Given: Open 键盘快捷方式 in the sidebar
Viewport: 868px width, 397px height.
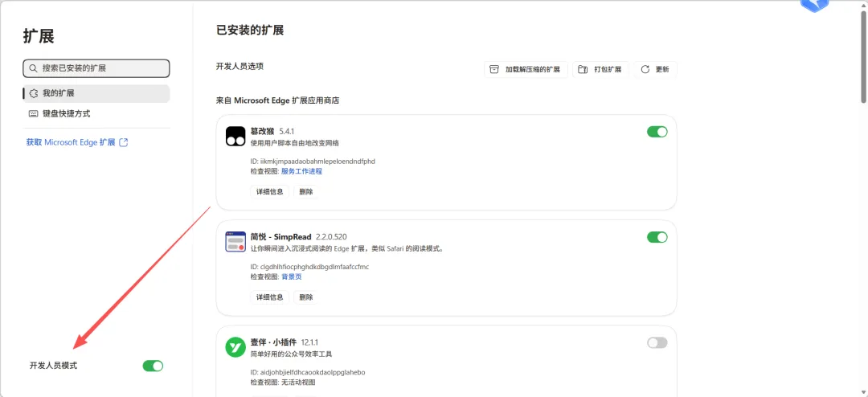Looking at the screenshot, I should [96, 114].
